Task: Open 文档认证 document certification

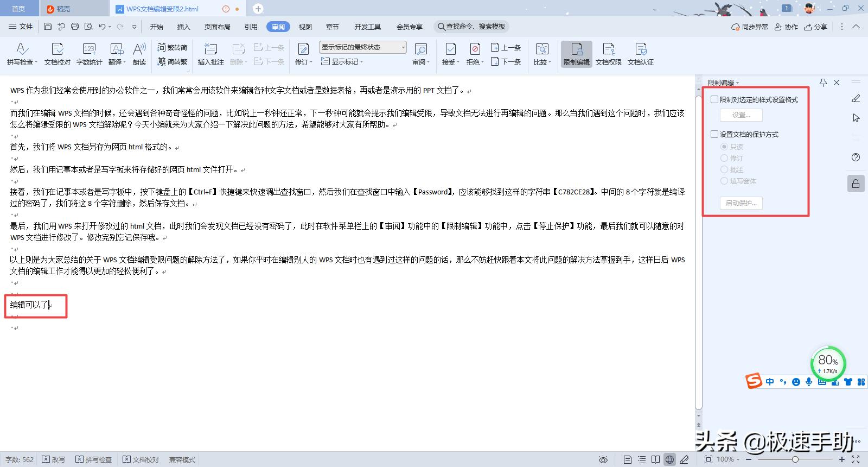Action: point(641,54)
